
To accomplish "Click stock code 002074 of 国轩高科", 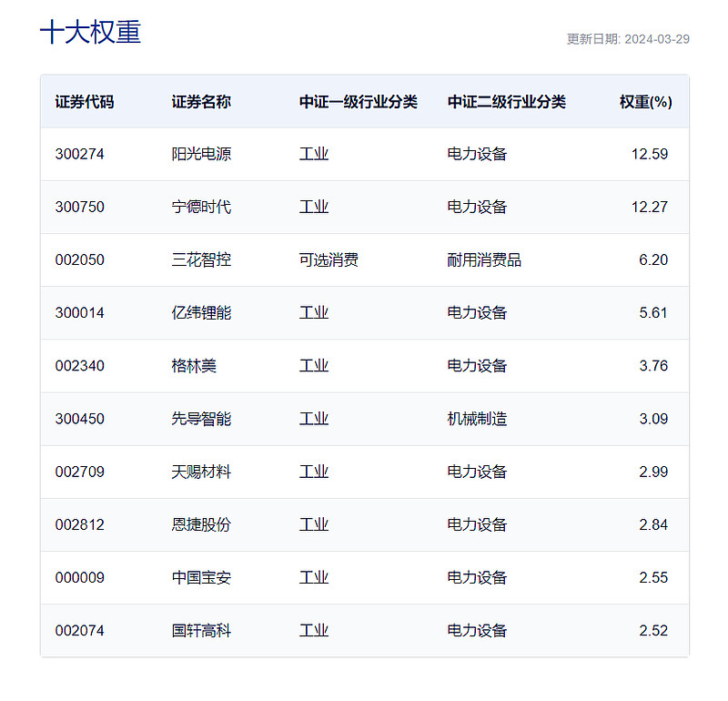I will [77, 630].
